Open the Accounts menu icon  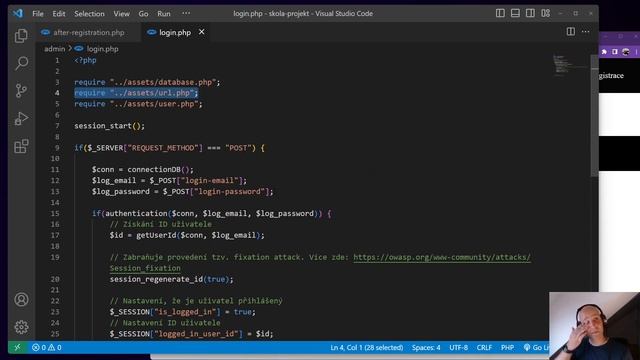pos(21,300)
